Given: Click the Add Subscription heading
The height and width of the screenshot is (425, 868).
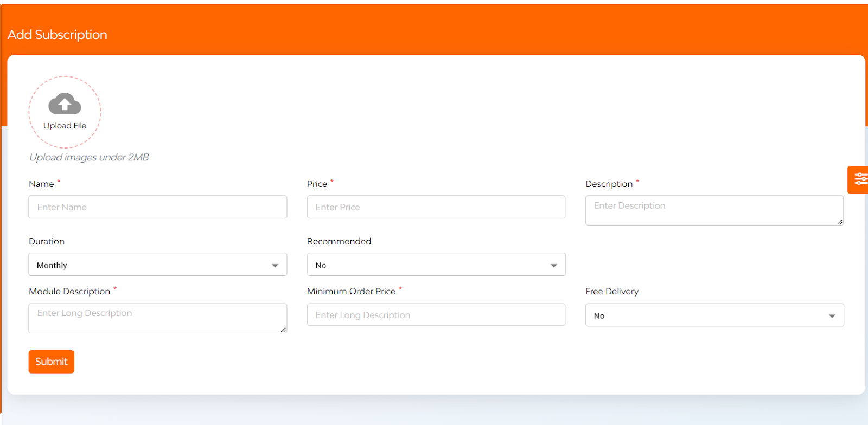Looking at the screenshot, I should click(x=58, y=35).
